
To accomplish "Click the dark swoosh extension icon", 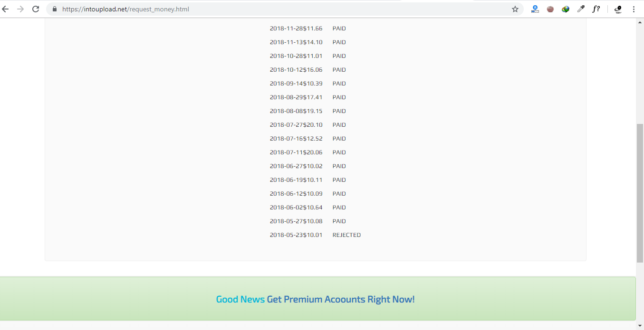I will (618, 9).
